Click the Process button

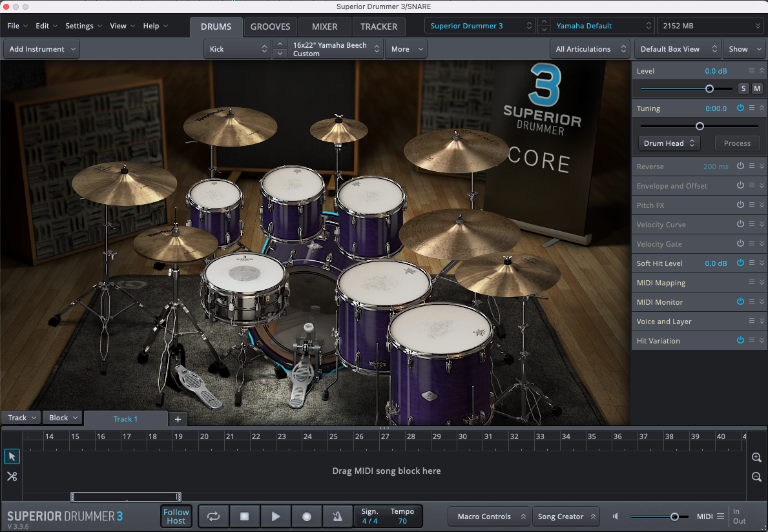pos(736,143)
